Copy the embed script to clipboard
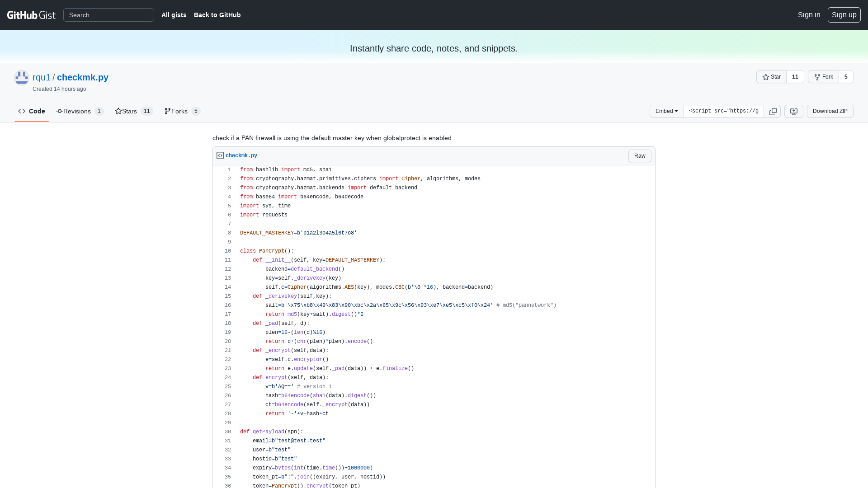The height and width of the screenshot is (488, 868). tap(773, 111)
